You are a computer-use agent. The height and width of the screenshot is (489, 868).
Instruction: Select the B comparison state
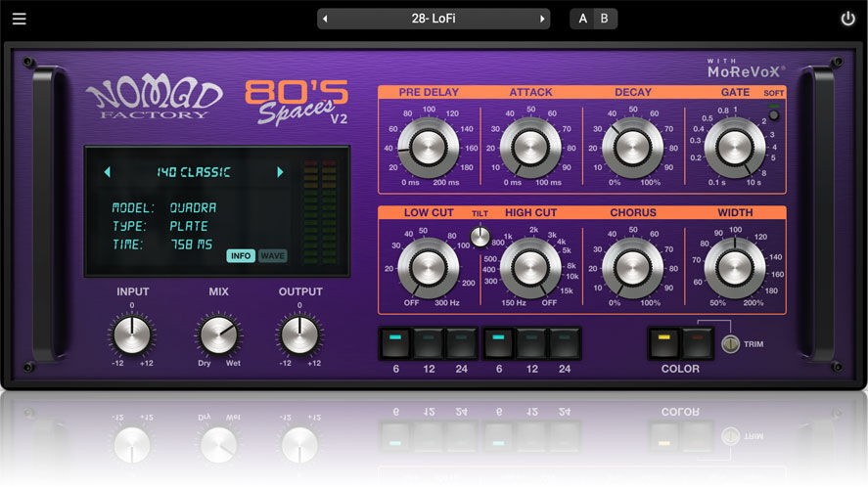pos(605,19)
